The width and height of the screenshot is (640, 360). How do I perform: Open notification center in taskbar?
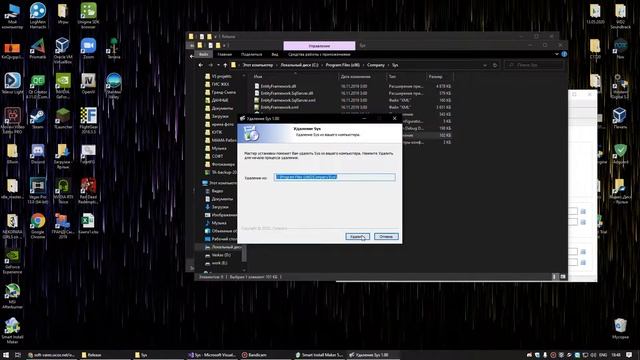click(x=629, y=355)
